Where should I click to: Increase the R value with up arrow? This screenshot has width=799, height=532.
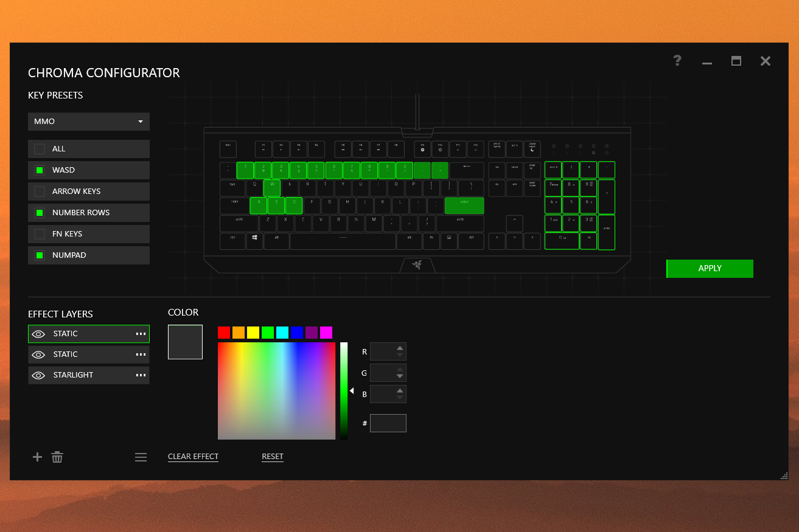point(400,348)
